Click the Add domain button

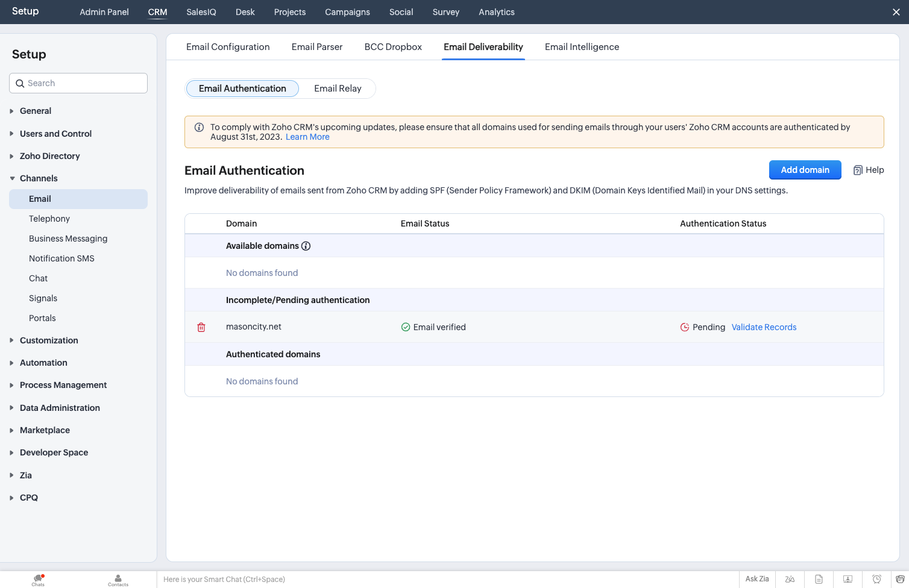click(805, 170)
